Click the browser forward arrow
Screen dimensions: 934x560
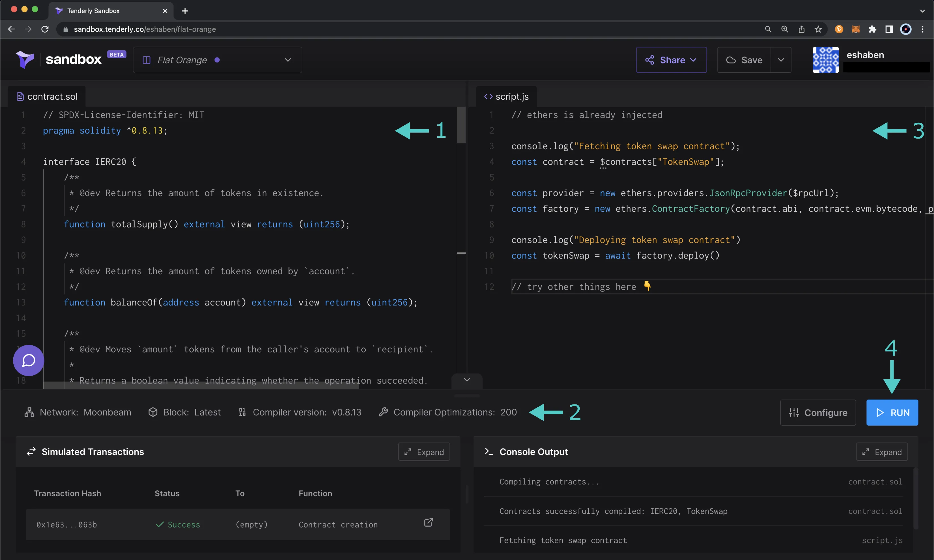click(x=28, y=29)
